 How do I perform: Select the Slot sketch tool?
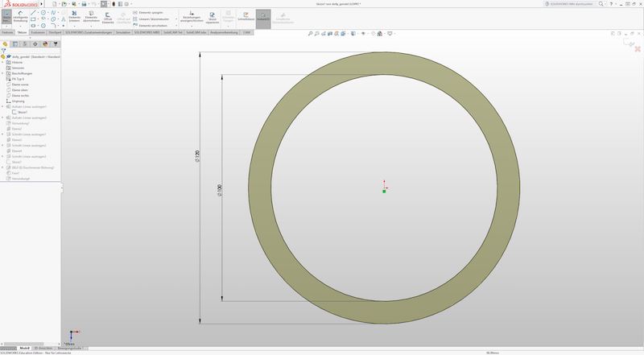pos(33,26)
